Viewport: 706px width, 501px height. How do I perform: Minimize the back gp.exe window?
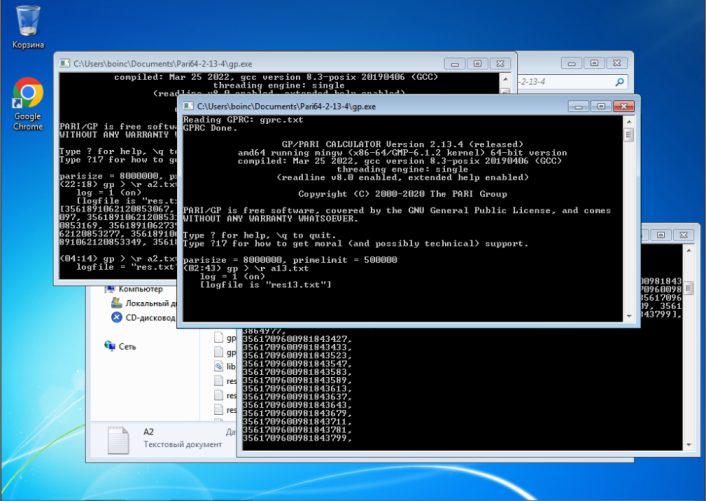455,63
